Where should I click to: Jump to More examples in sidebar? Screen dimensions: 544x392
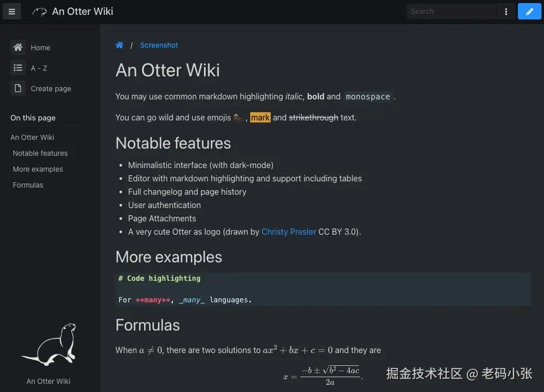pyautogui.click(x=38, y=169)
